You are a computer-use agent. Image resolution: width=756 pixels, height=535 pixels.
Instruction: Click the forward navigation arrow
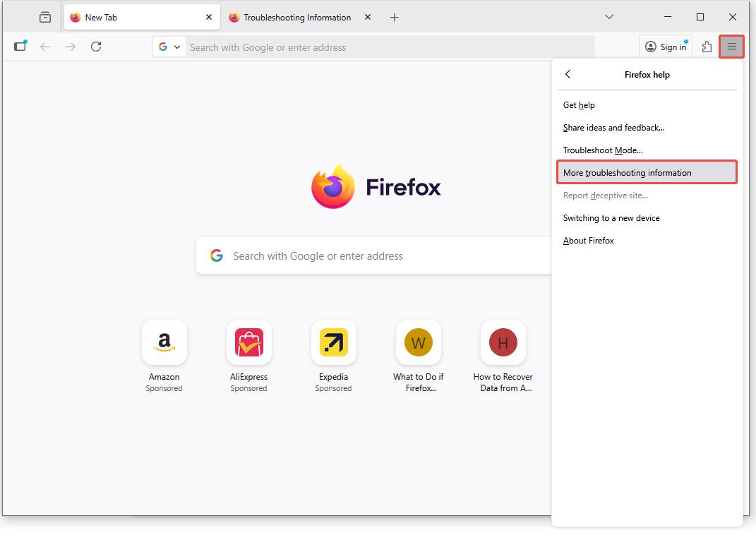[x=70, y=47]
